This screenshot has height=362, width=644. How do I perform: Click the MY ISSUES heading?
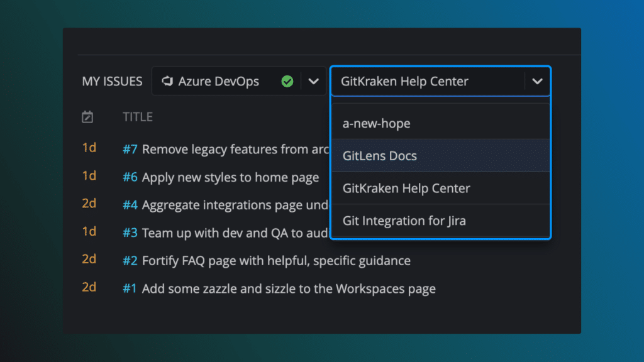pyautogui.click(x=112, y=81)
